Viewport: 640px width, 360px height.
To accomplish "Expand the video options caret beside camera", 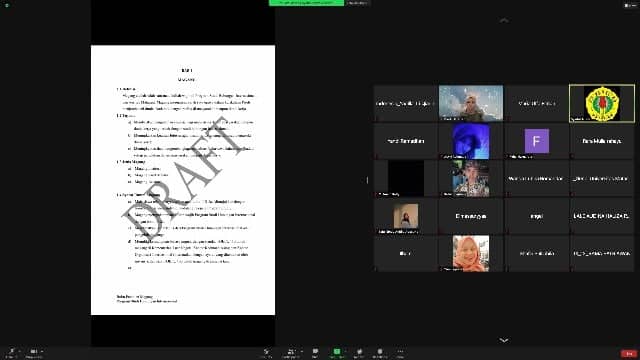I will click(42, 351).
